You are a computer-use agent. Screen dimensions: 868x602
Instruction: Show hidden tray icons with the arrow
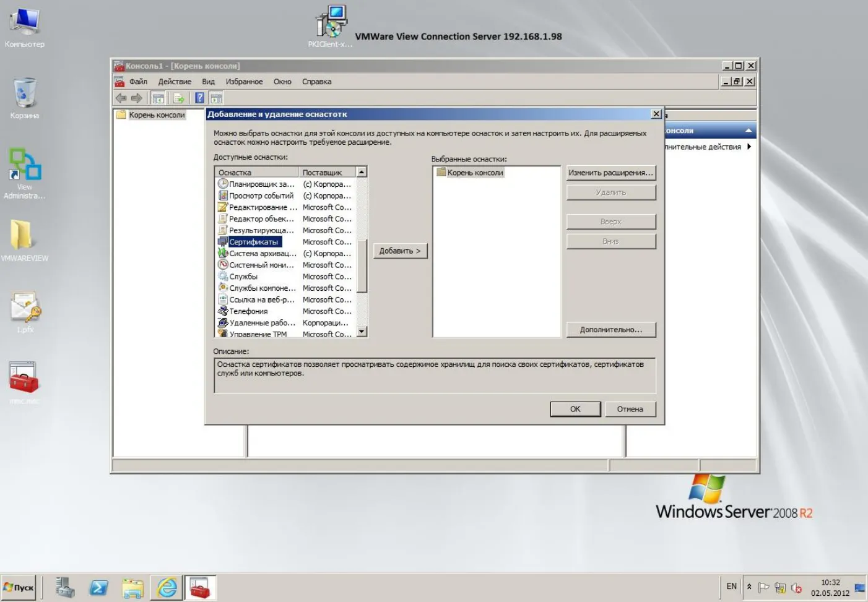[x=749, y=587]
